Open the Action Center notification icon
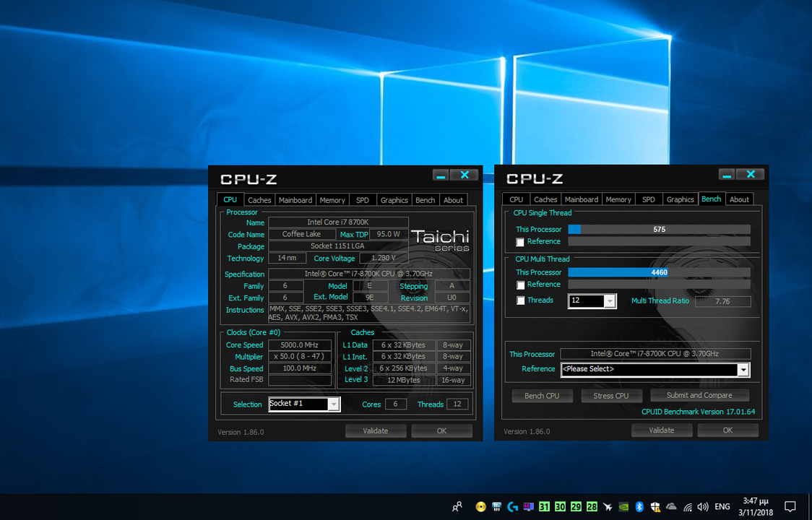Viewport: 812px width, 520px height. (790, 506)
